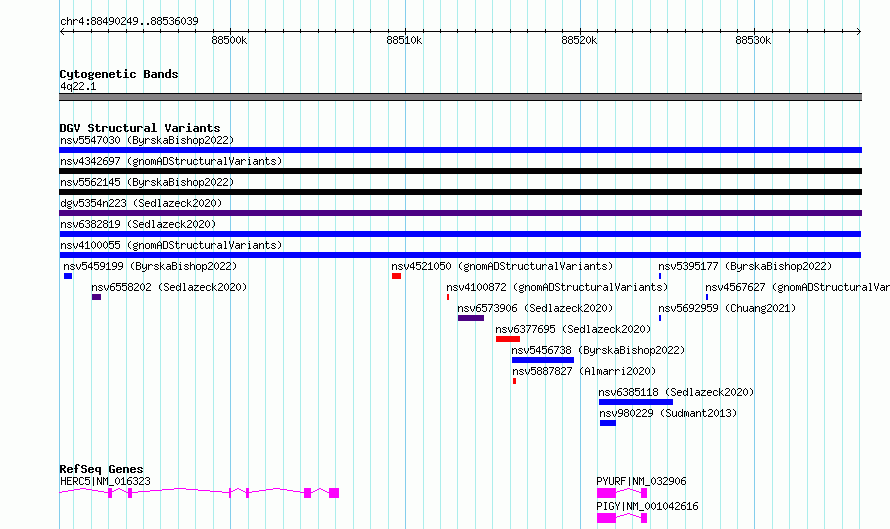
Task: Select the large PYURF exon block
Action: coord(606,493)
